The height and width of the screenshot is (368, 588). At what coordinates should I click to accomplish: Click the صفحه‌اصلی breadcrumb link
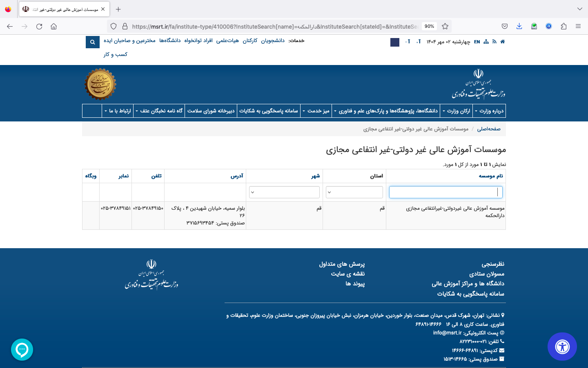(489, 129)
